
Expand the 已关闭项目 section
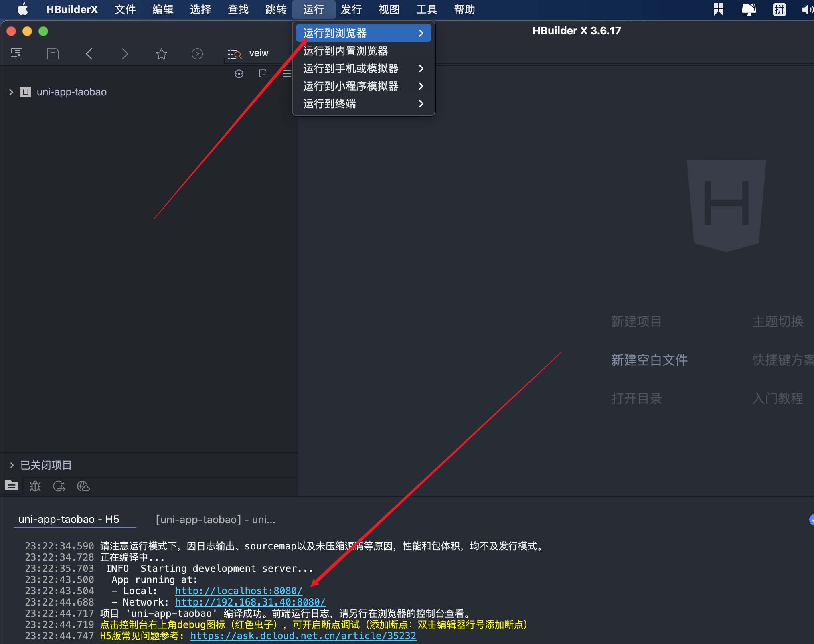tap(12, 465)
